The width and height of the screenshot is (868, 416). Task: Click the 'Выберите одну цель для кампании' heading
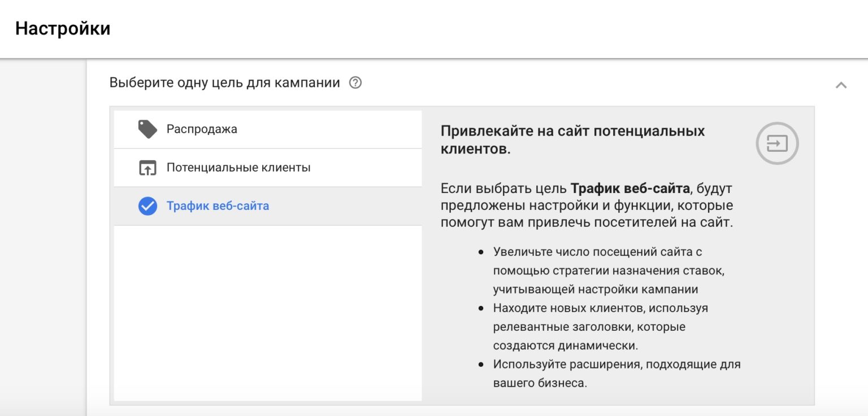[224, 83]
